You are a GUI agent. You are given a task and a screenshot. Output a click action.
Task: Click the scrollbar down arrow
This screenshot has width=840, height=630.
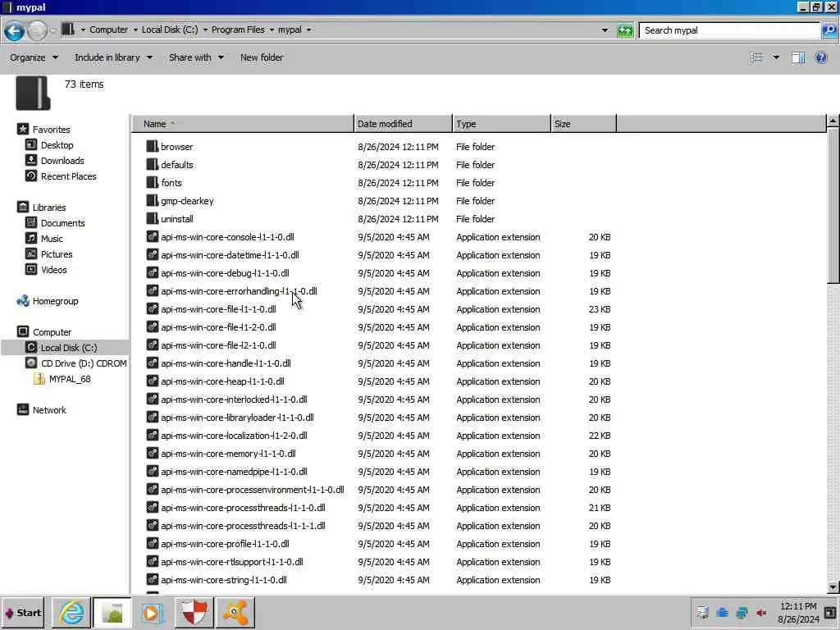[833, 587]
